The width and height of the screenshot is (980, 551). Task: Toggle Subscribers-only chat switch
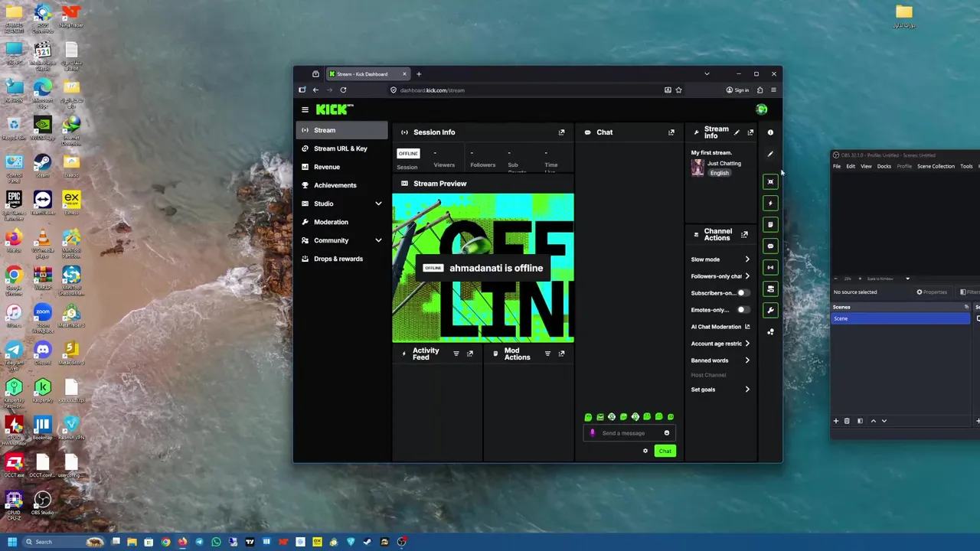click(742, 293)
